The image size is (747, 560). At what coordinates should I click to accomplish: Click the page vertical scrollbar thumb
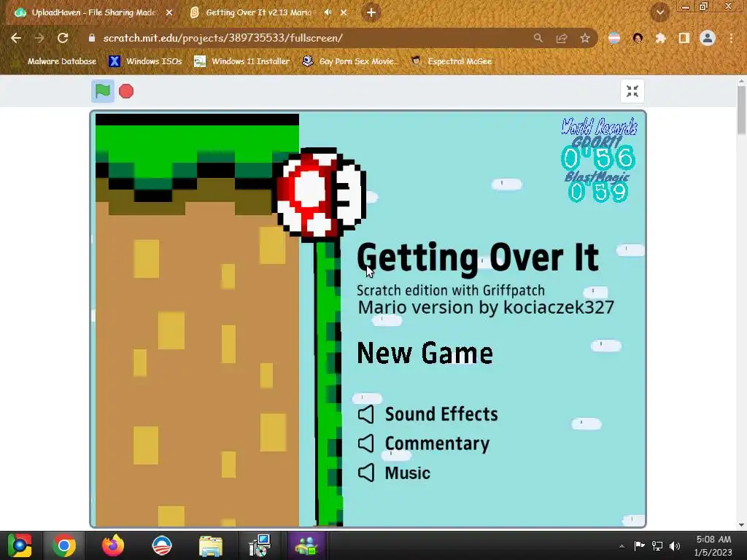(741, 109)
